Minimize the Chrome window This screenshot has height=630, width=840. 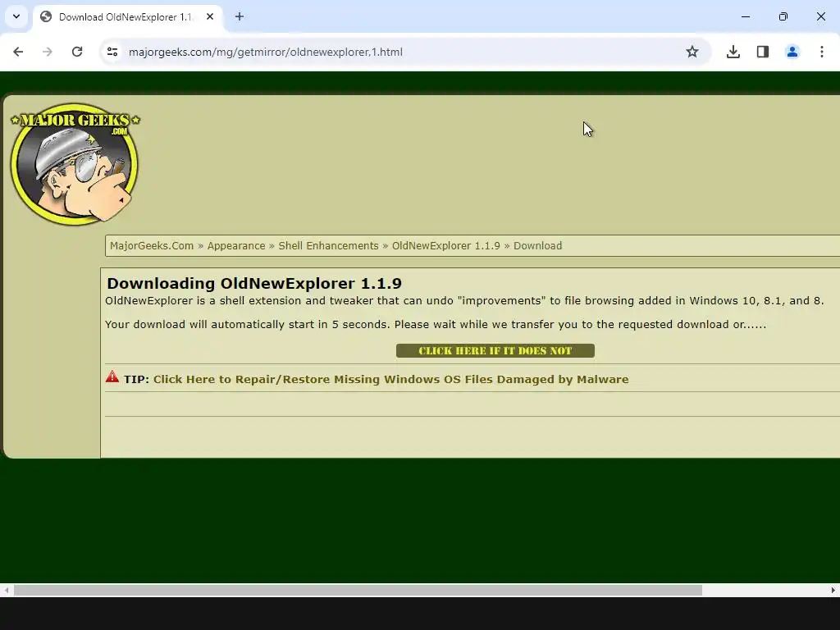click(746, 16)
